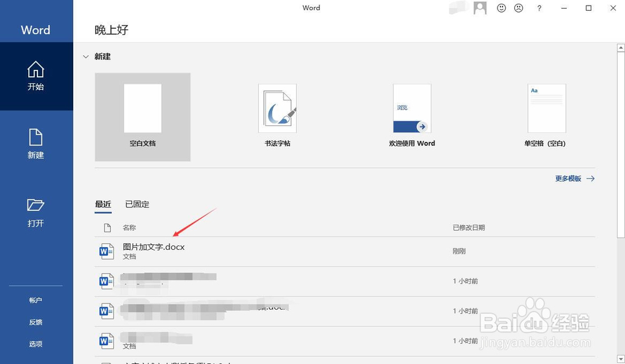Open the 帐户 page
The height and width of the screenshot is (364, 625).
[x=36, y=300]
